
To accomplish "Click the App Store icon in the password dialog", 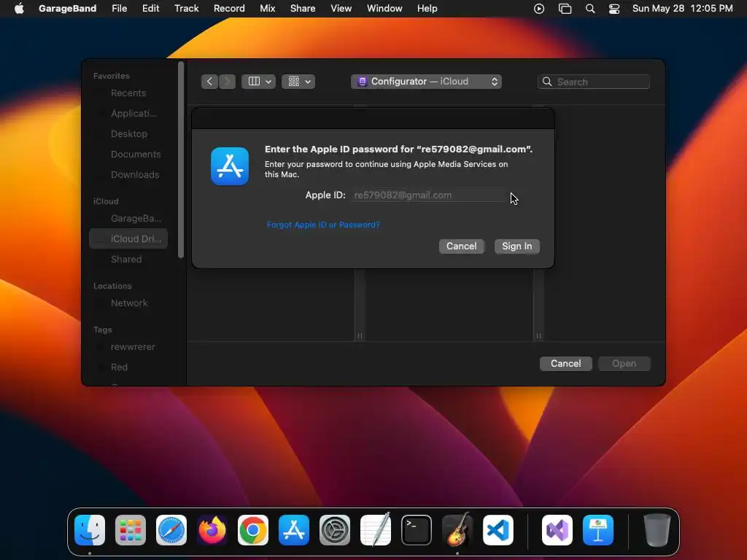I will click(230, 166).
